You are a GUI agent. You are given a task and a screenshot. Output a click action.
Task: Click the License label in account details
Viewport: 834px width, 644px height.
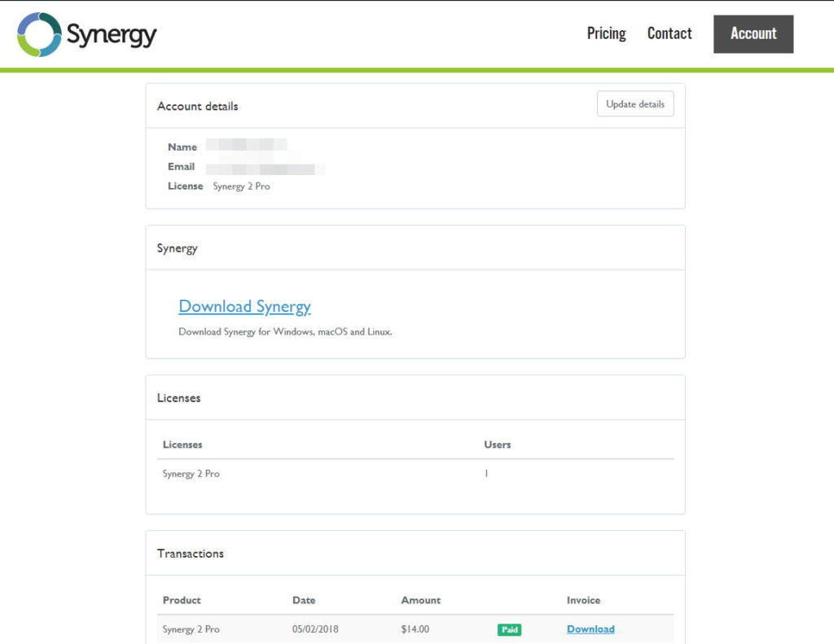tap(185, 186)
